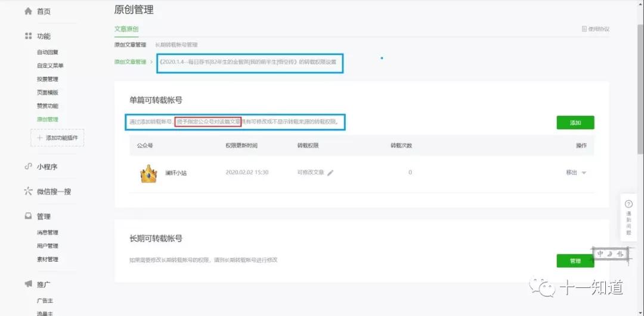Expand the 移出 dropdown arrow

point(584,173)
